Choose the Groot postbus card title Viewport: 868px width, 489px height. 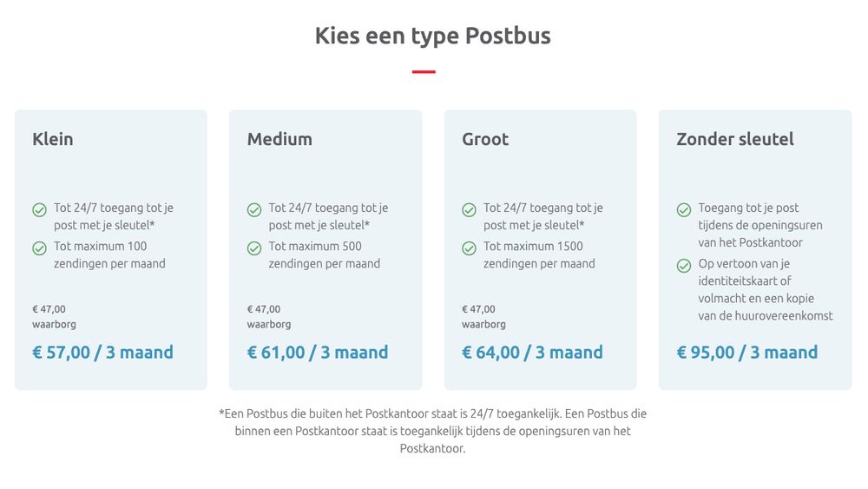click(485, 139)
